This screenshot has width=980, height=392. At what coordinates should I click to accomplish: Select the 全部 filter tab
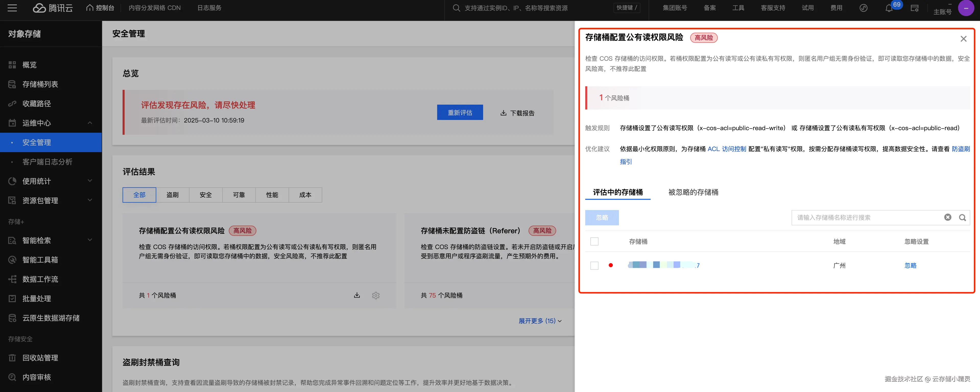tap(139, 195)
